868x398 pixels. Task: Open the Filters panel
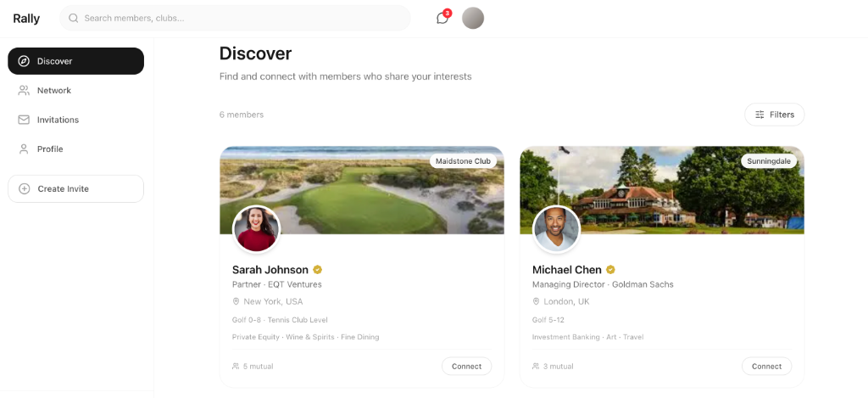tap(774, 115)
